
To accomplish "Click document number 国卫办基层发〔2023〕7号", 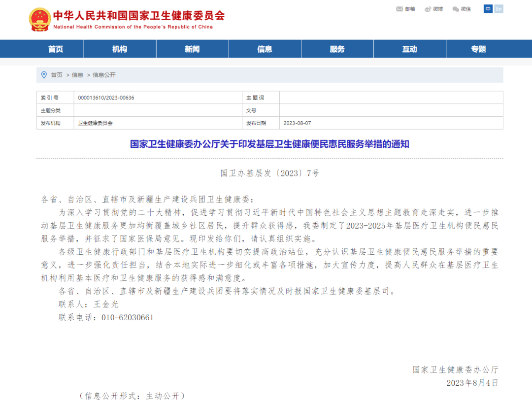I will coord(270,173).
